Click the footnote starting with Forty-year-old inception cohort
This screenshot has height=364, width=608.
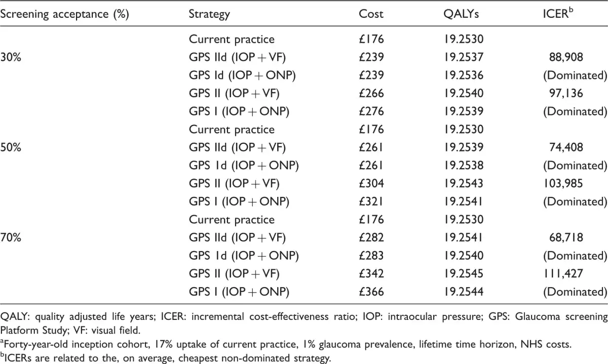289,345
